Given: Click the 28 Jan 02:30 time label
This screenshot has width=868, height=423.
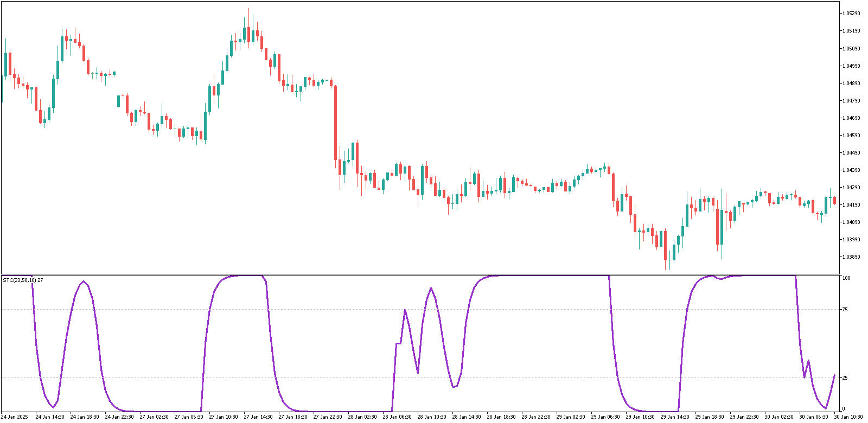Looking at the screenshot, I should 362,417.
